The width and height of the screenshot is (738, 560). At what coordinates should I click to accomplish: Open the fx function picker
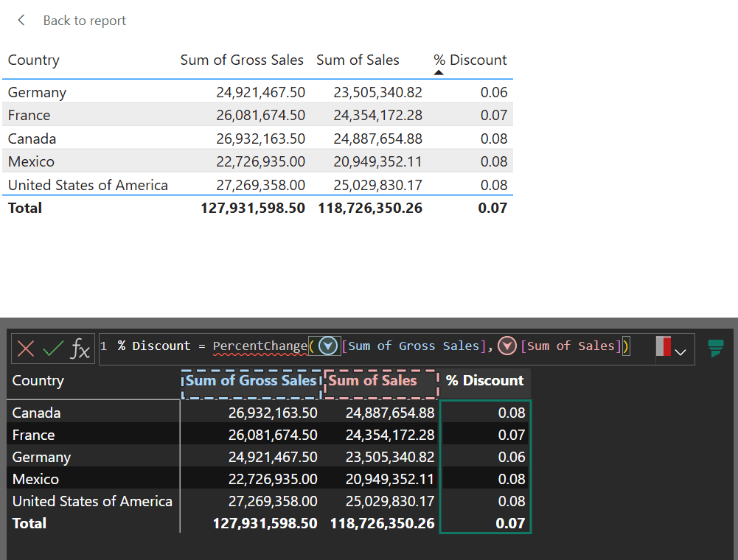click(x=80, y=349)
